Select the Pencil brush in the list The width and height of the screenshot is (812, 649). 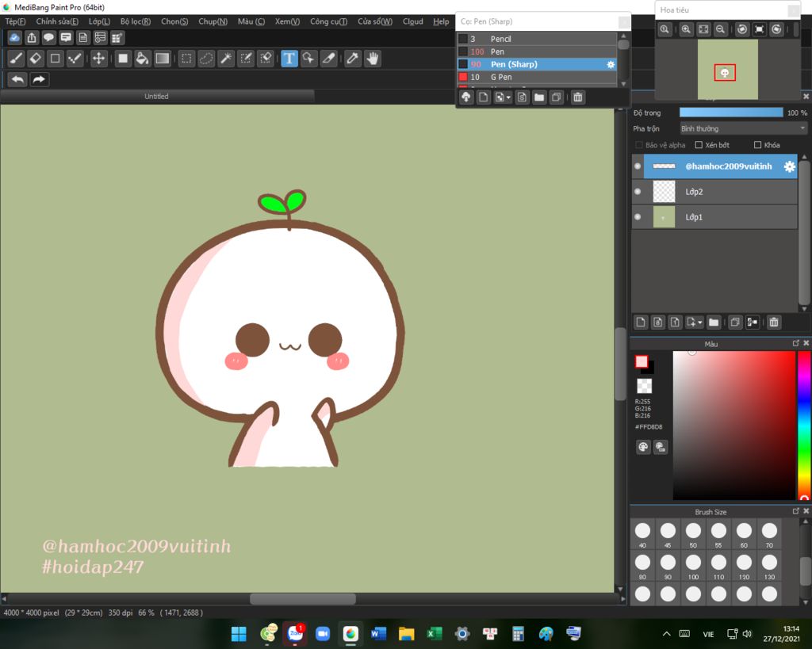(537, 39)
